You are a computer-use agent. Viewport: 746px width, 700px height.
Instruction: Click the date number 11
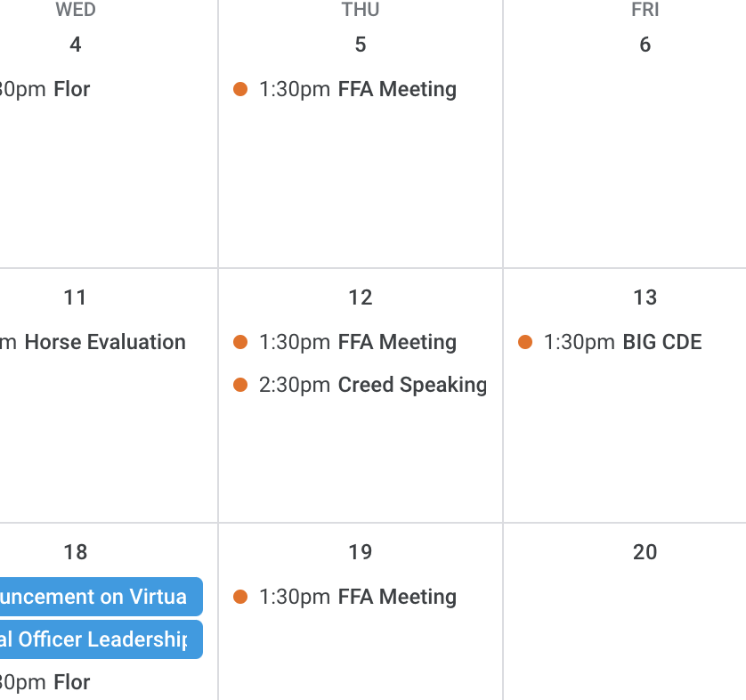pyautogui.click(x=76, y=297)
